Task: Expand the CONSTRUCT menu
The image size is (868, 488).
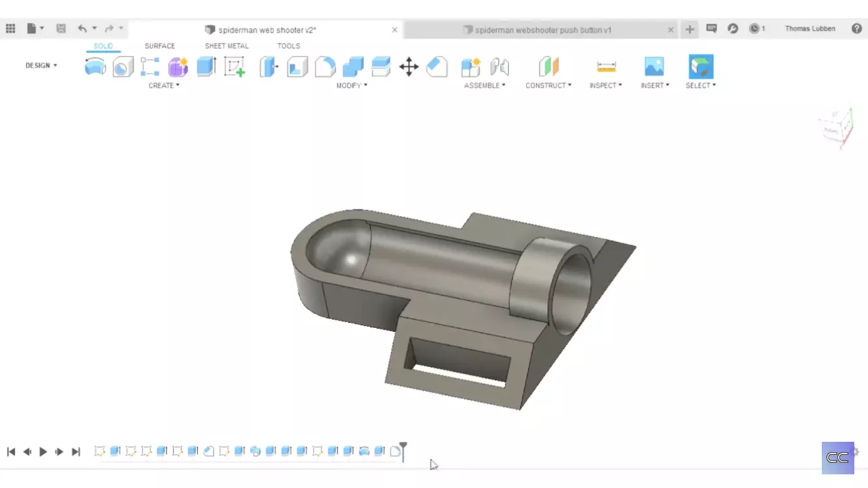Action: pos(549,85)
